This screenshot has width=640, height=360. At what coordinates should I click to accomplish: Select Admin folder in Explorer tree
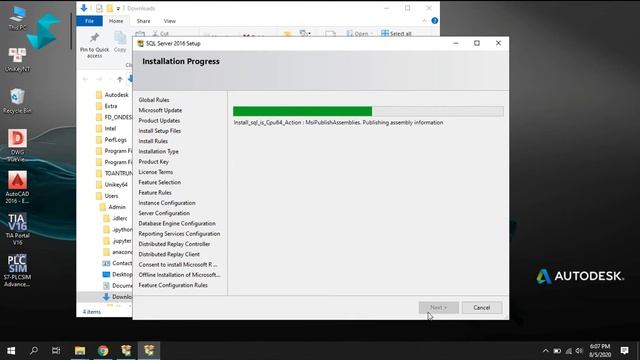pos(113,207)
